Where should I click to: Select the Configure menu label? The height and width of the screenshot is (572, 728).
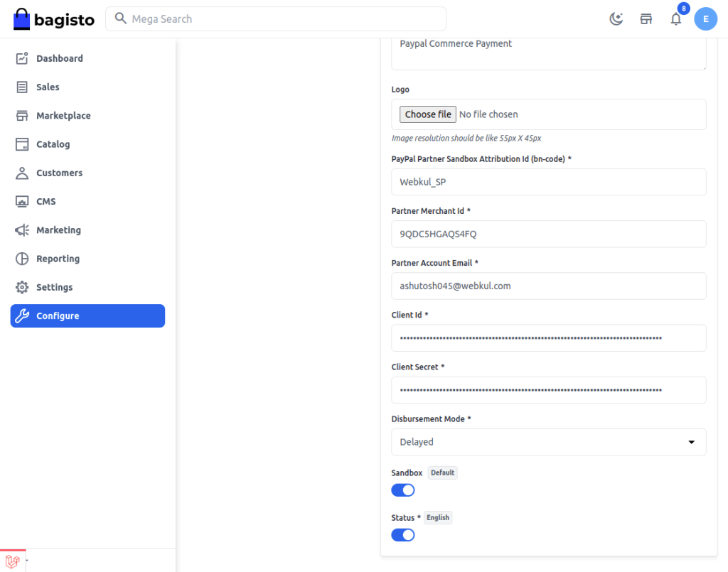58,316
